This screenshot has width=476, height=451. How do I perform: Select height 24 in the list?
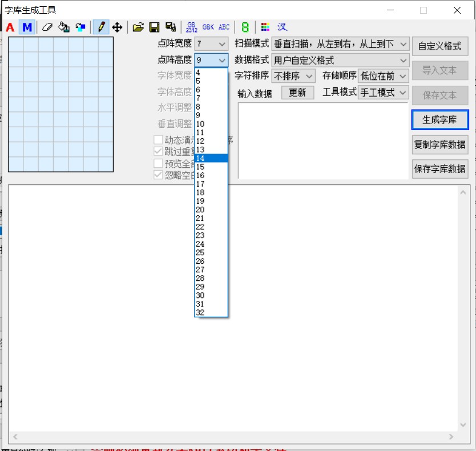[211, 244]
